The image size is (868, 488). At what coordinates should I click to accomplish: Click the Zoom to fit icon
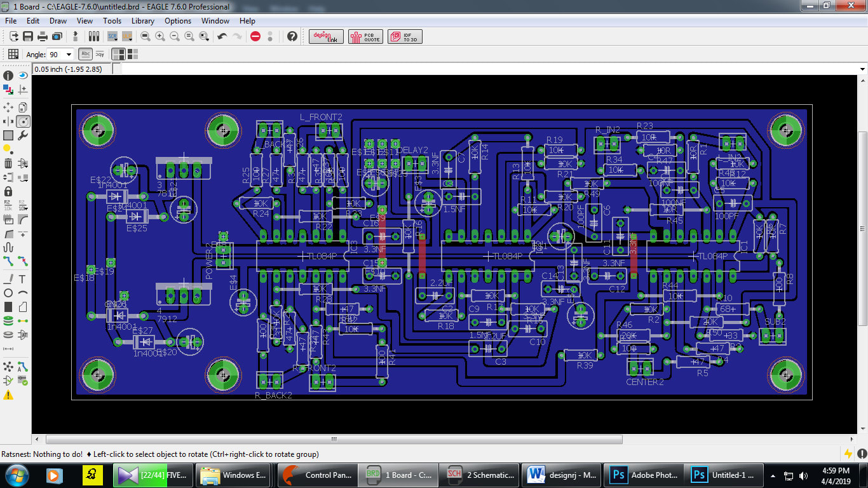146,36
